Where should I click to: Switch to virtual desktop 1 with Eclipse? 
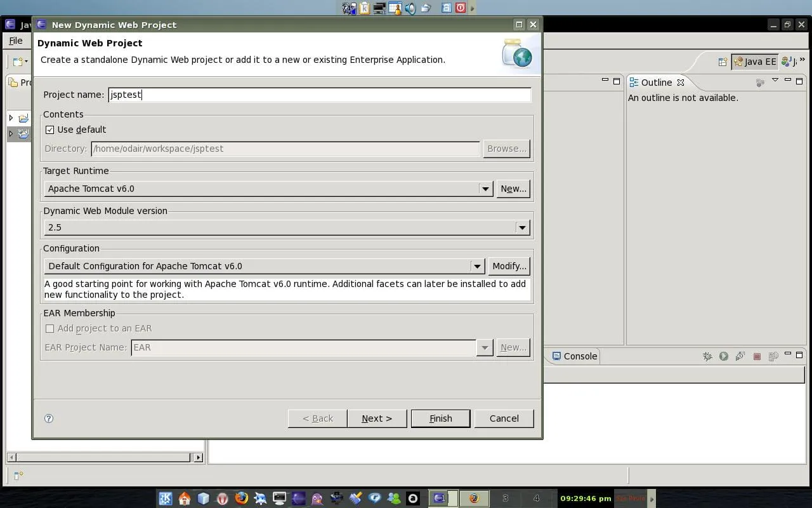[443, 498]
